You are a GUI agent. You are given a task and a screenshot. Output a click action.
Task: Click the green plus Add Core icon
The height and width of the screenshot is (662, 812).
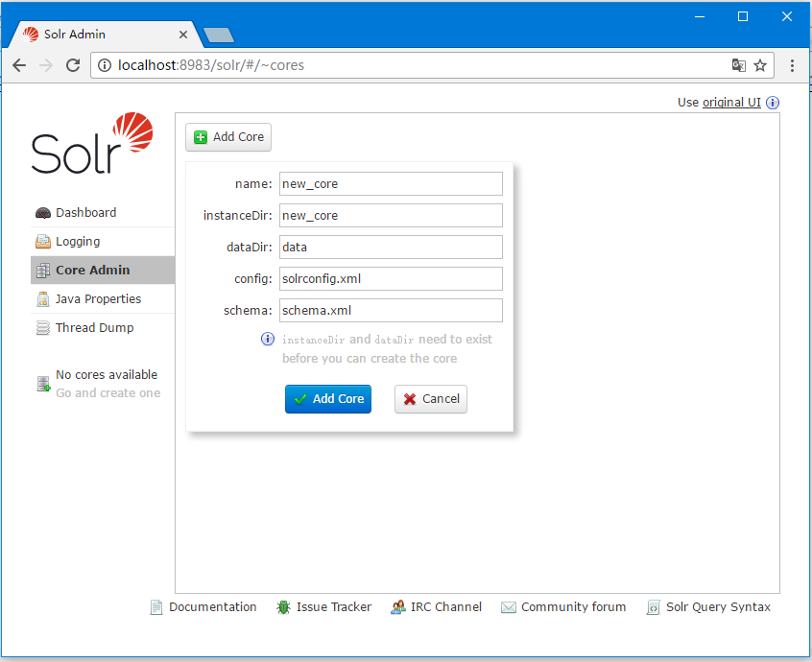(x=201, y=137)
